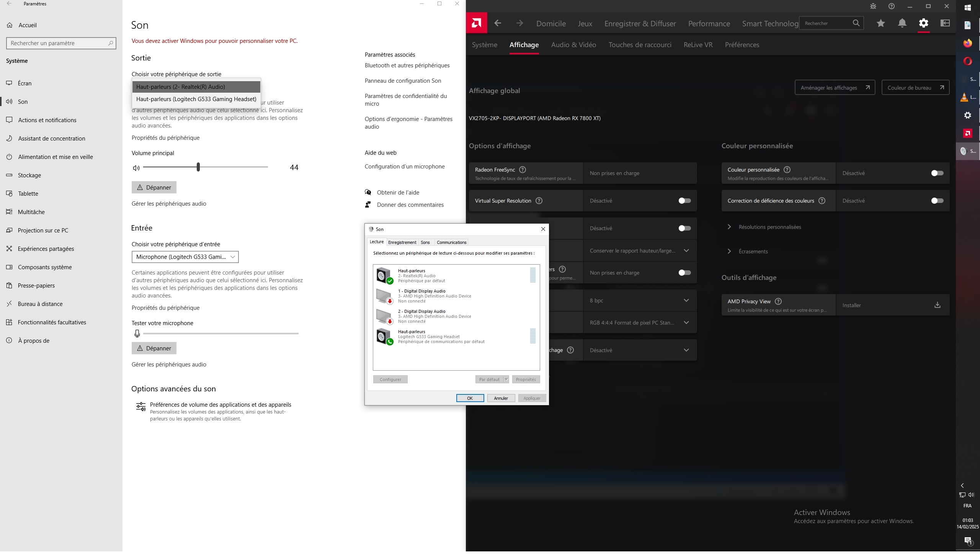Viewport: 980px width, 556px height.
Task: Toggle Correction de déficience des couleurs
Action: [x=937, y=201]
